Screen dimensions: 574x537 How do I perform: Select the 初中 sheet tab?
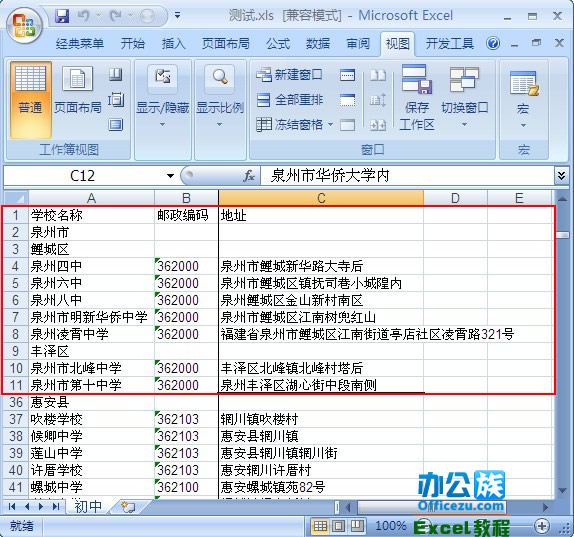88,507
